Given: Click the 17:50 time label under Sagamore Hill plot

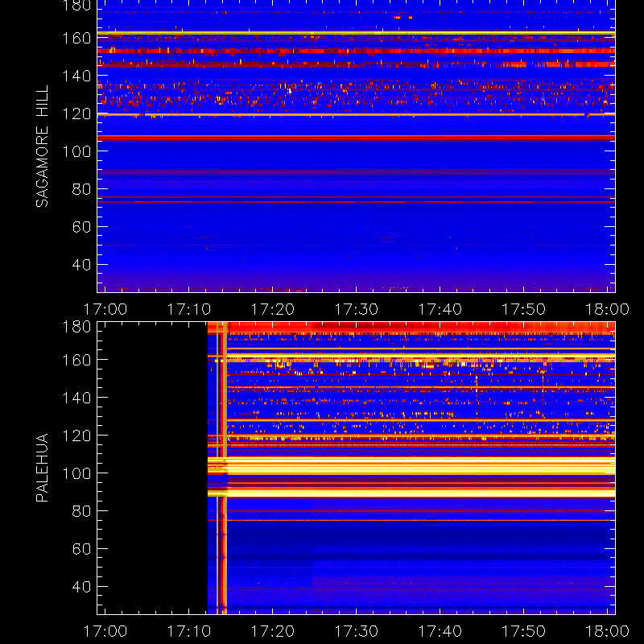Looking at the screenshot, I should pyautogui.click(x=524, y=309).
